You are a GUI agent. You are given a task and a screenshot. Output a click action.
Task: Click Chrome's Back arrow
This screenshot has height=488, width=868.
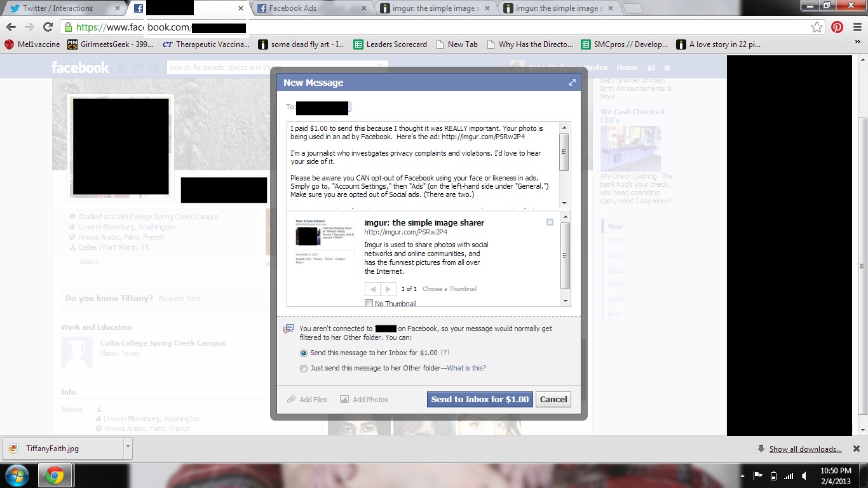(11, 27)
